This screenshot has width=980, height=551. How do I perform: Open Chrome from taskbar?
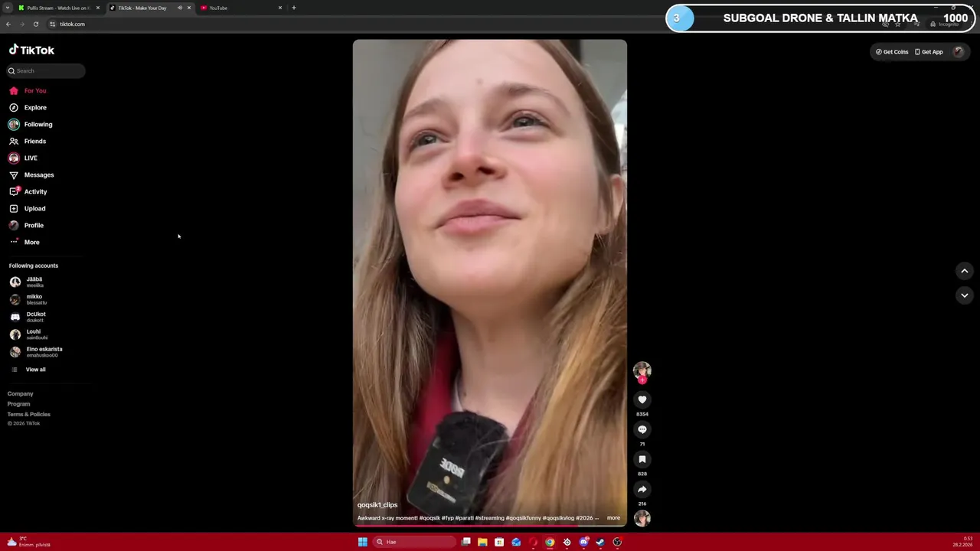(550, 542)
